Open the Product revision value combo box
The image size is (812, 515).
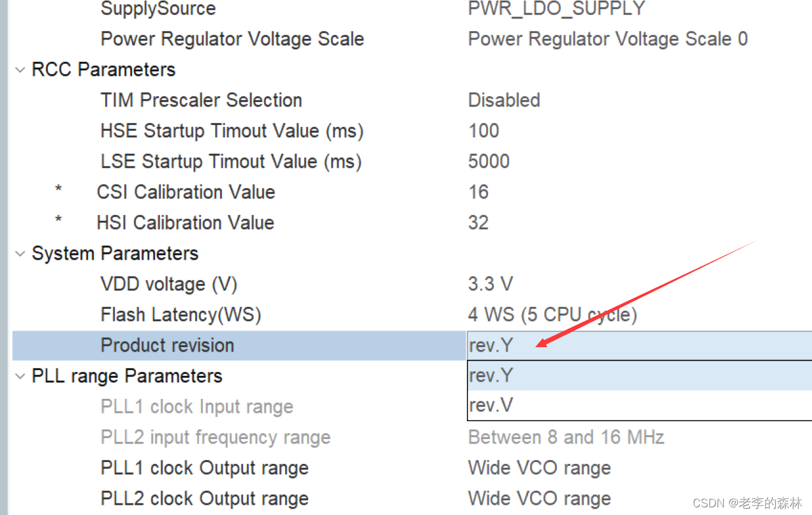tap(639, 345)
